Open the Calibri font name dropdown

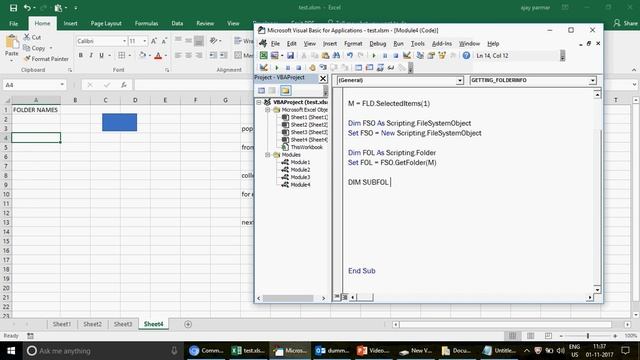click(124, 41)
